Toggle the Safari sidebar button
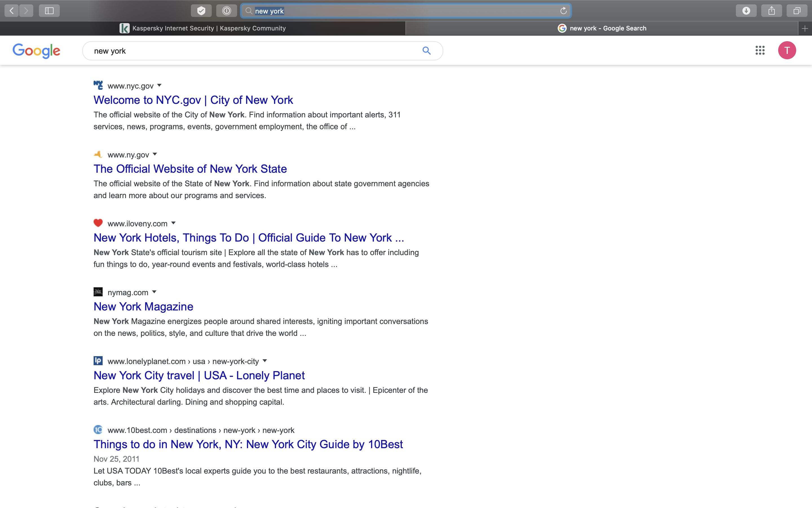Screen dimensions: 812x508 coord(49,11)
